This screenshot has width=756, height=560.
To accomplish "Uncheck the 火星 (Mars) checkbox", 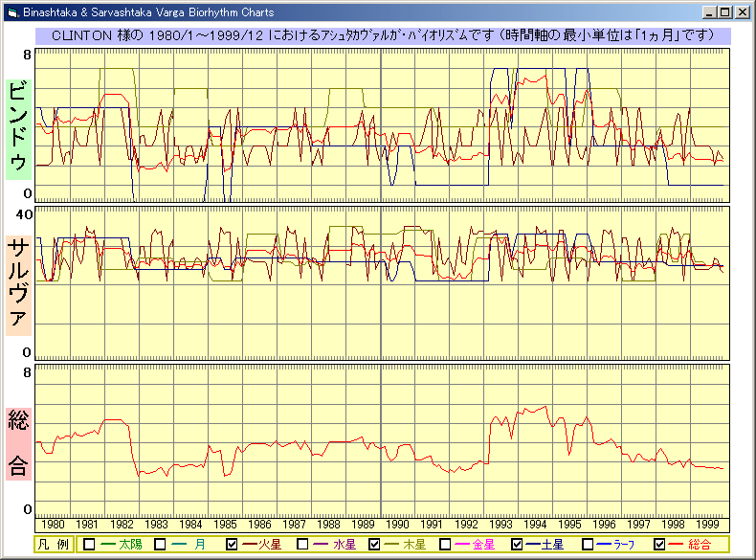I will 232,545.
